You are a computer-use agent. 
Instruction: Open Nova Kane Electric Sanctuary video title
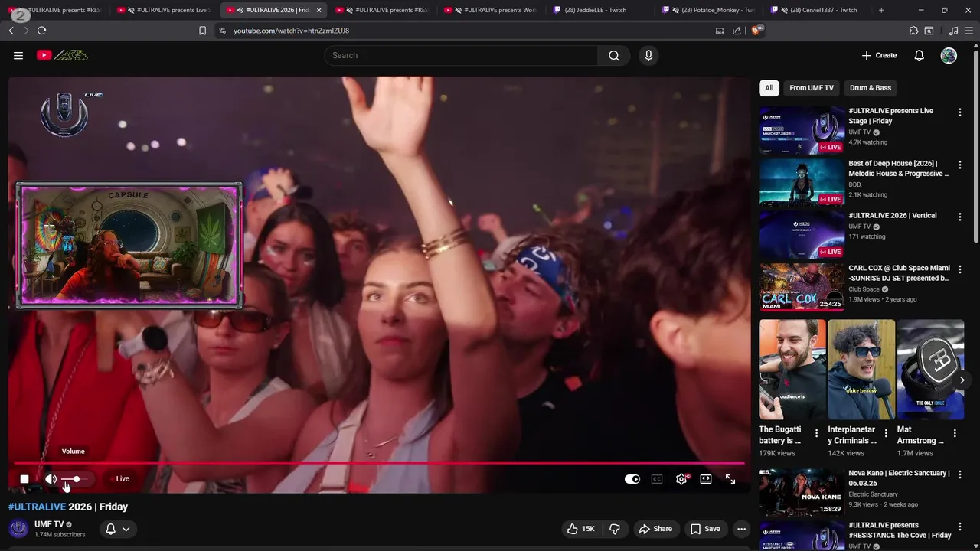pos(899,478)
